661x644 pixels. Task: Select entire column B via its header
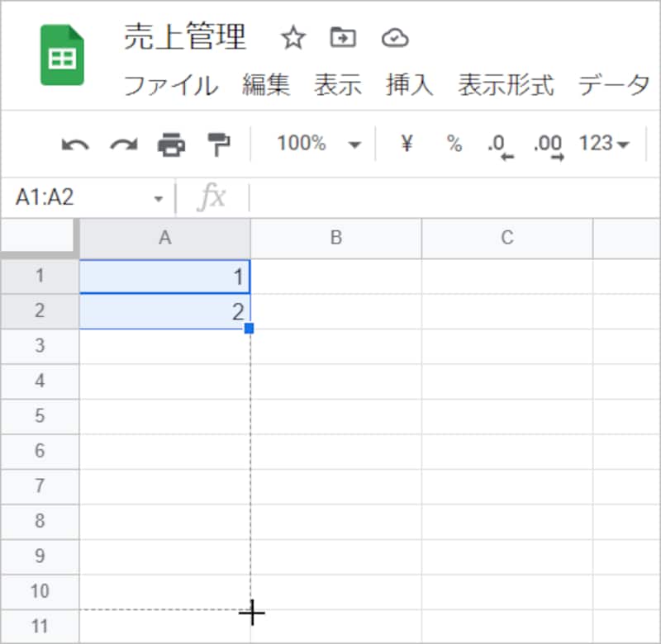tap(335, 238)
